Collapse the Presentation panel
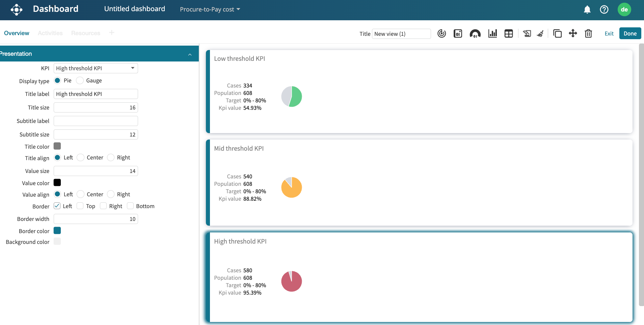 point(190,54)
